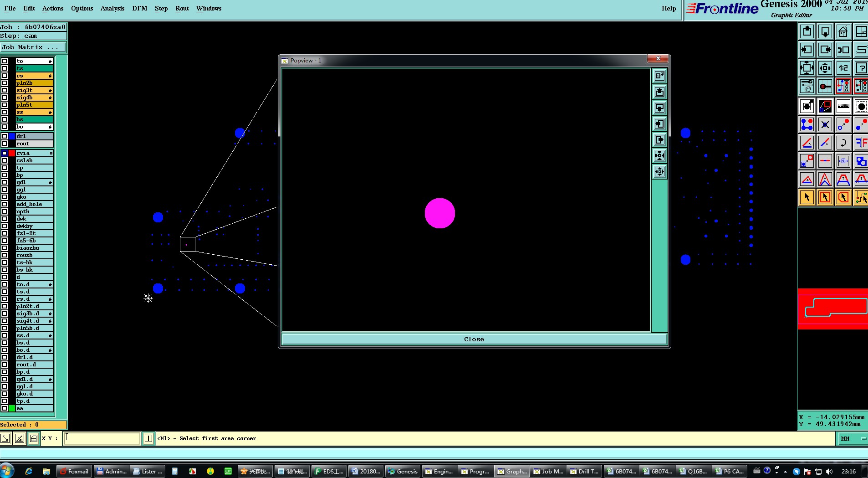Toggle display checkbox for layer gko
This screenshot has width=868, height=478.
(5, 197)
